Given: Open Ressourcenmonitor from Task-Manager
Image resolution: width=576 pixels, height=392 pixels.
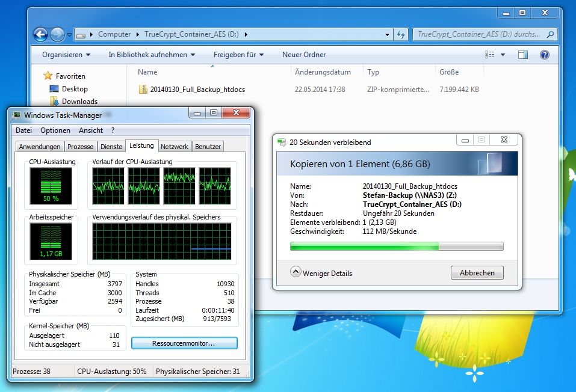Looking at the screenshot, I should [x=184, y=343].
